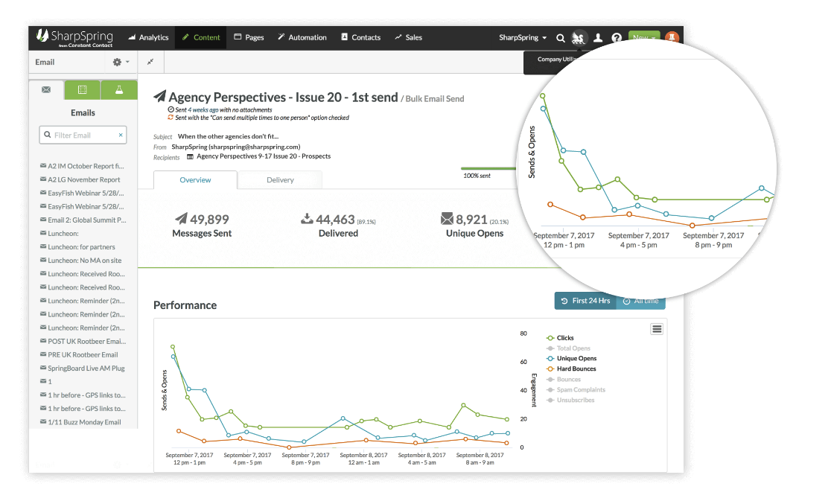
Task: Switch to the Delivery tab
Action: click(x=280, y=180)
